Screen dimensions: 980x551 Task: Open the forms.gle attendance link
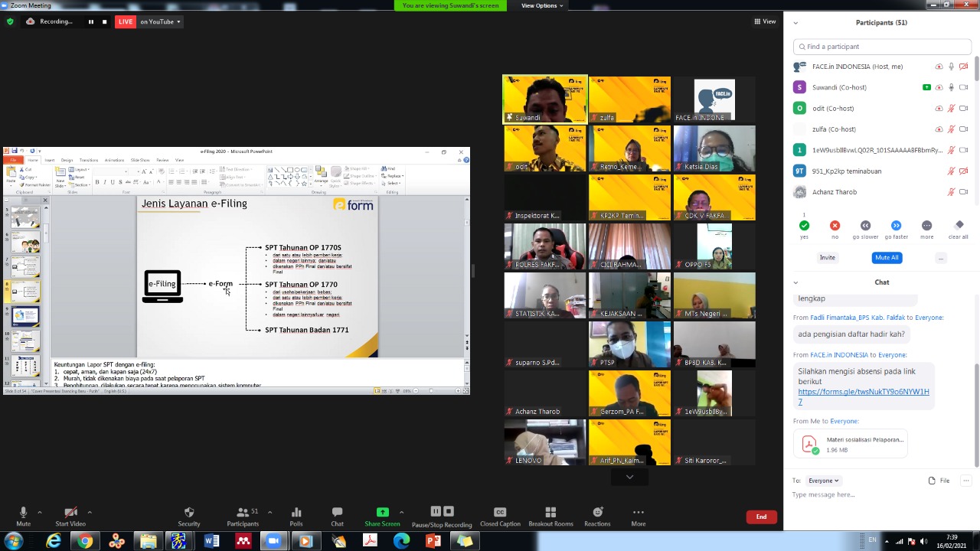(863, 392)
